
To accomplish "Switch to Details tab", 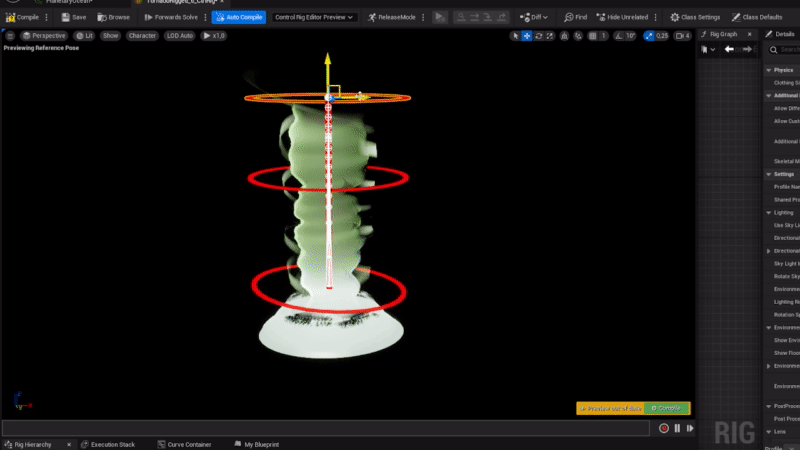I will 782,34.
